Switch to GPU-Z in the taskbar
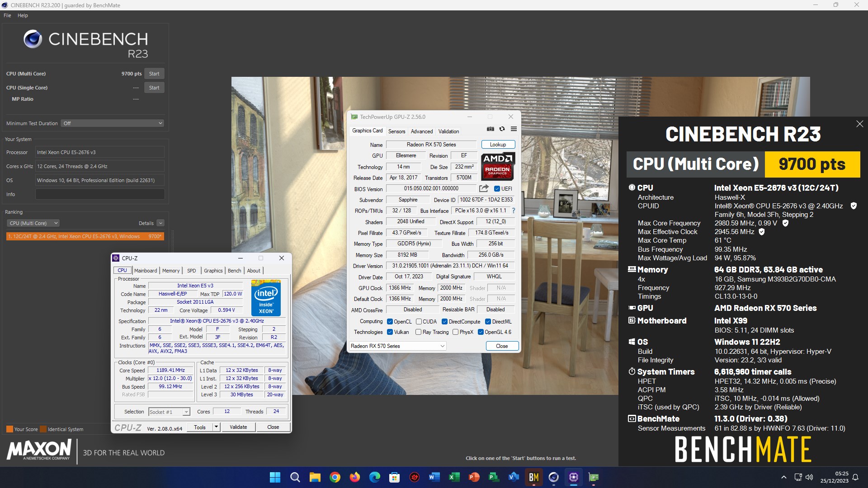The width and height of the screenshot is (868, 488). [x=593, y=477]
